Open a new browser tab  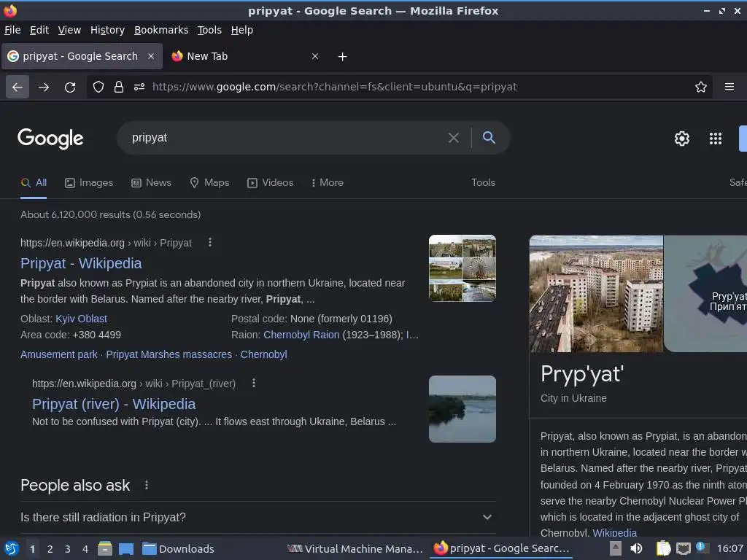tap(342, 57)
